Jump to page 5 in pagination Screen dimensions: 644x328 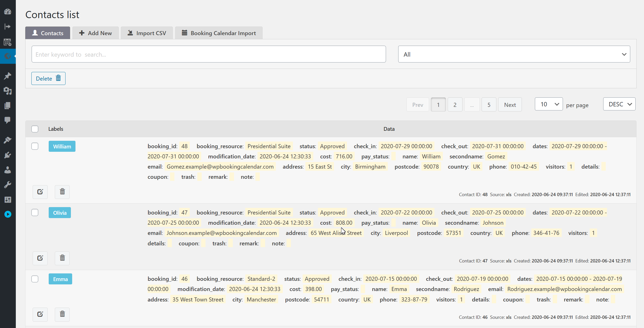click(x=489, y=105)
